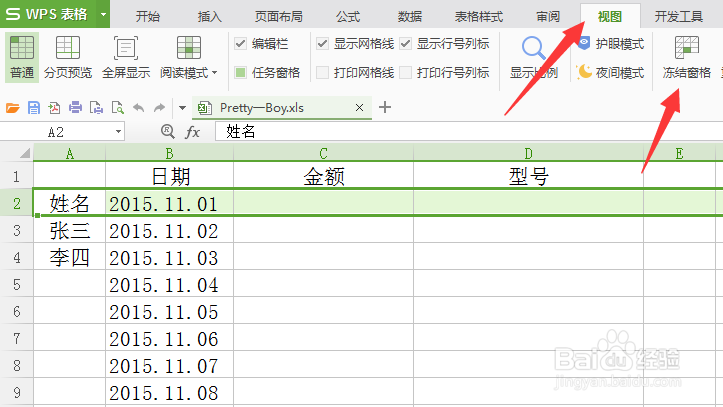Click the select-all corner of the grid

tap(24, 153)
